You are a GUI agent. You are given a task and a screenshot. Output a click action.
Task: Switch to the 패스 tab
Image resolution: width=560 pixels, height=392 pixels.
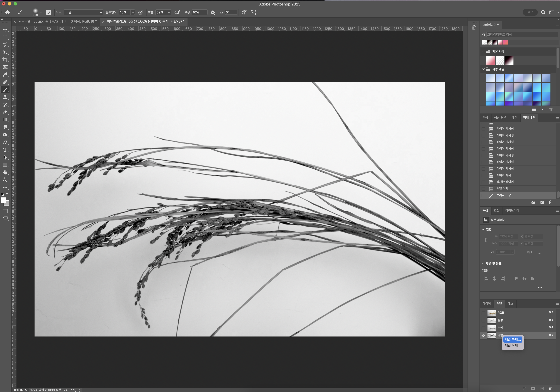click(x=510, y=303)
